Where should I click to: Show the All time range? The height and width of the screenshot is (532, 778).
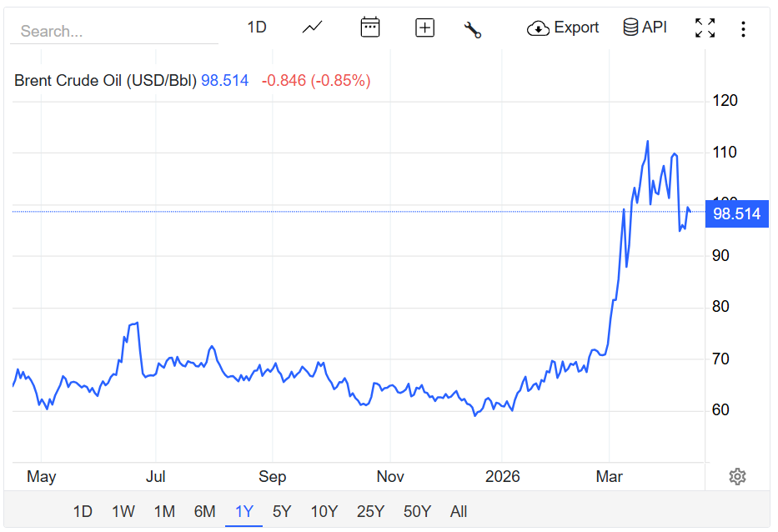pos(459,511)
